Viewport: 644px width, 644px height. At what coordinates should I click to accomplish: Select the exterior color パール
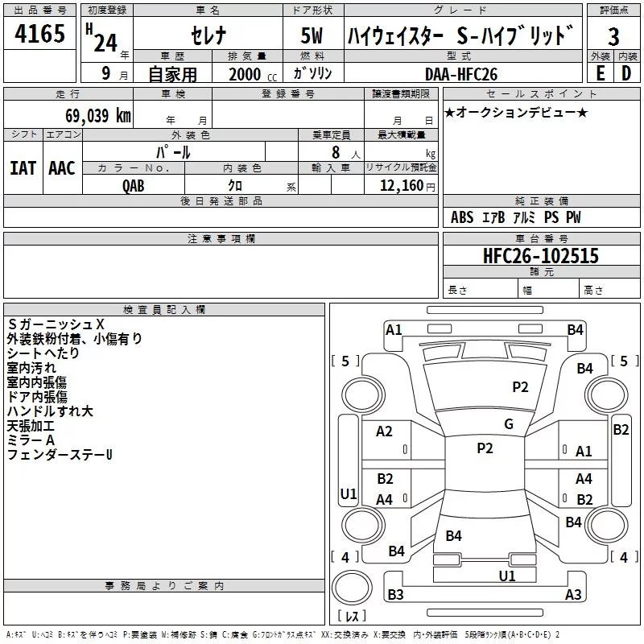point(173,152)
